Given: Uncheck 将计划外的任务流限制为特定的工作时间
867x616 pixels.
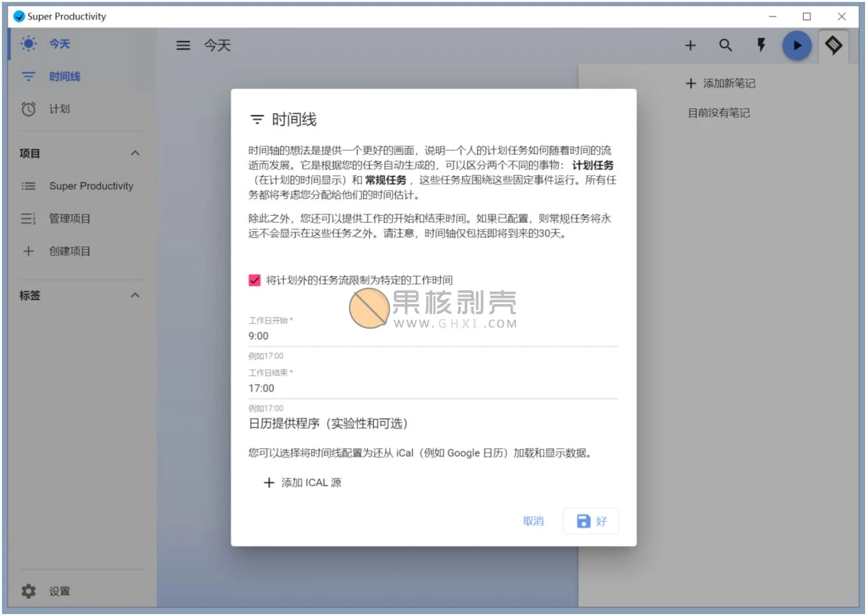Looking at the screenshot, I should coord(254,280).
